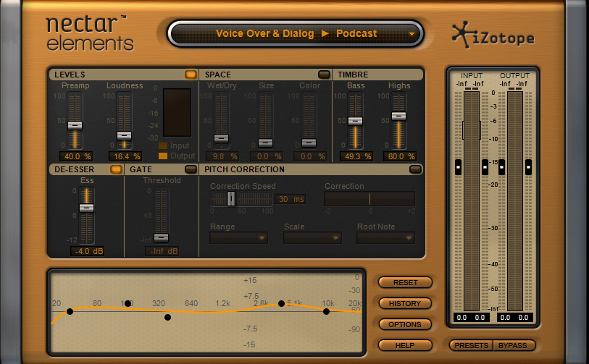Click the Correction Speed slider handle

pos(231,198)
